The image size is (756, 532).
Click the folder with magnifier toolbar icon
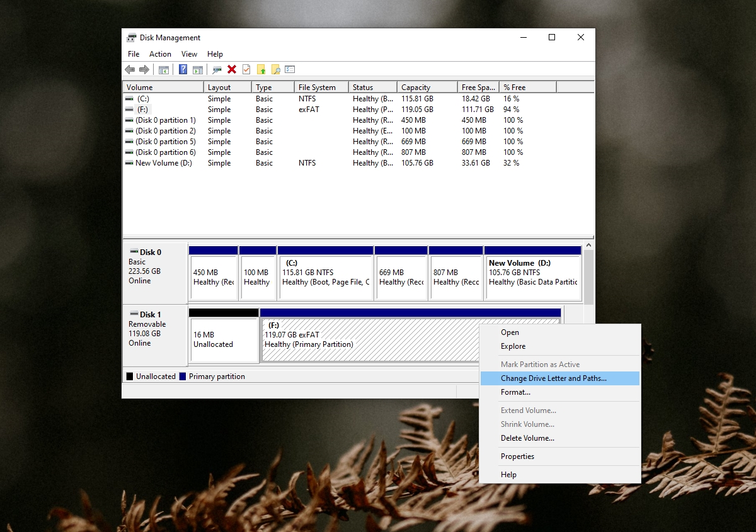tap(276, 69)
